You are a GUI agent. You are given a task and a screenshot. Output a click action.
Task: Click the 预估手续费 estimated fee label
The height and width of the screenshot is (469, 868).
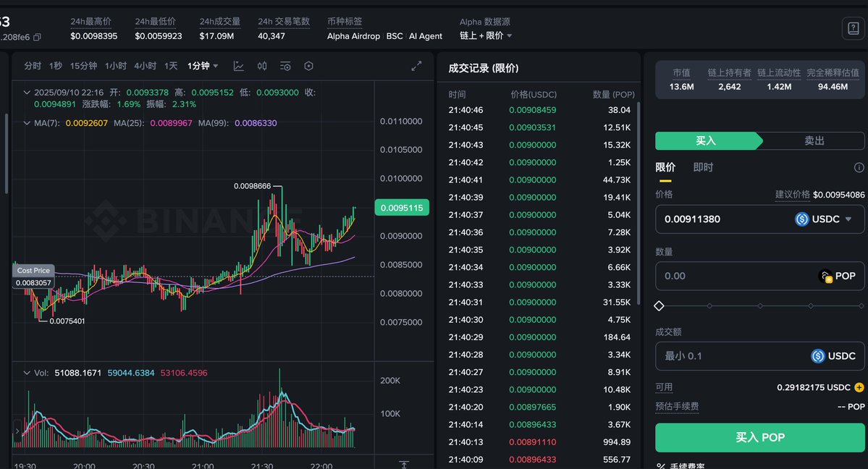tap(677, 407)
